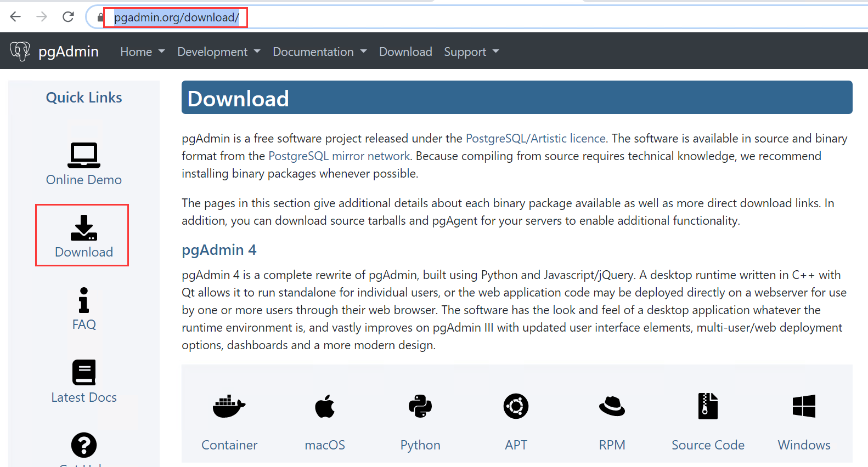
Task: Open Latest Docs book icon
Action: click(x=84, y=373)
